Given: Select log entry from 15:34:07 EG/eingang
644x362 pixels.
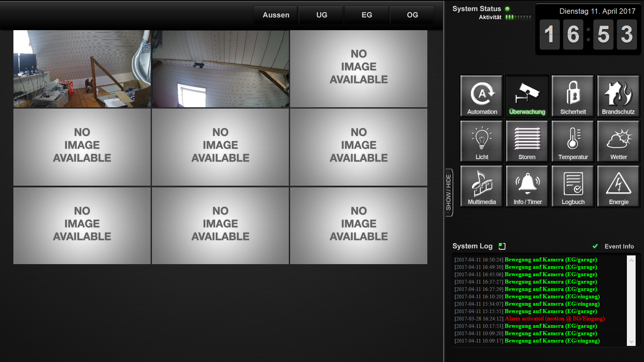Looking at the screenshot, I should point(527,304).
